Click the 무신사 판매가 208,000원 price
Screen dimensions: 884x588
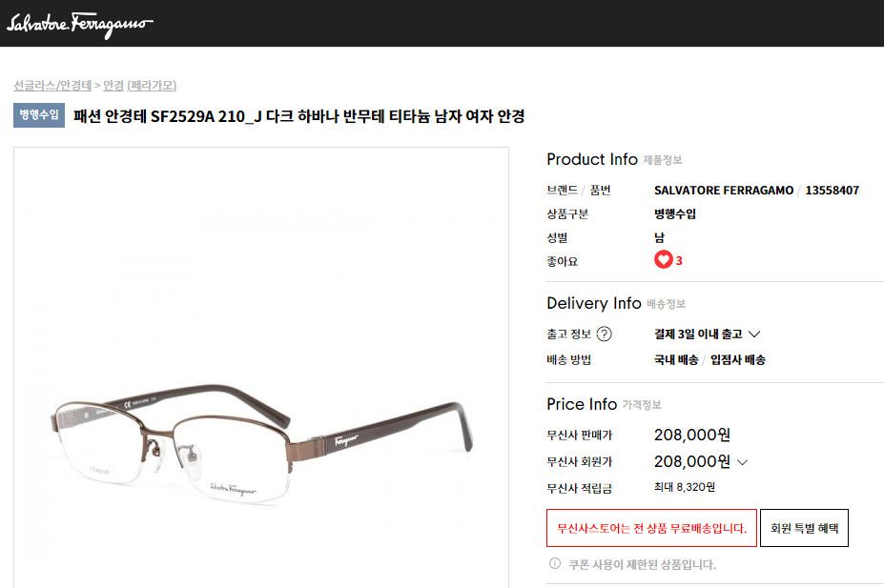coord(692,435)
